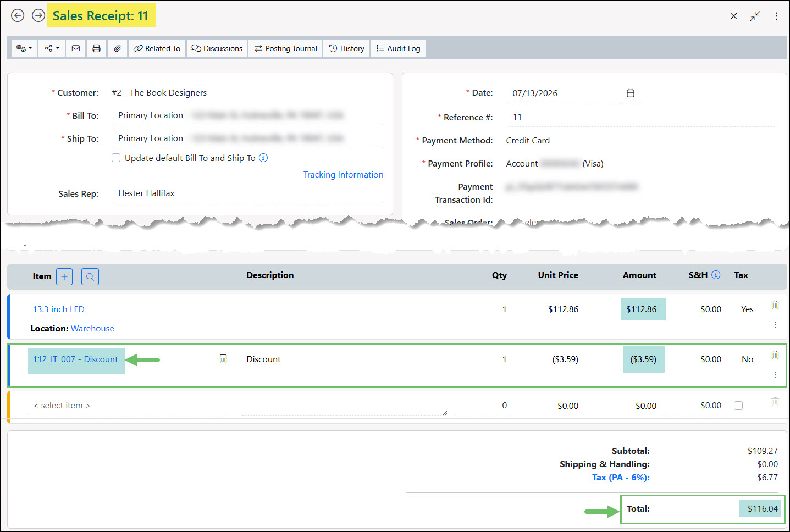790x532 pixels.
Task: Click the Payment Method Credit Card value
Action: coord(528,141)
